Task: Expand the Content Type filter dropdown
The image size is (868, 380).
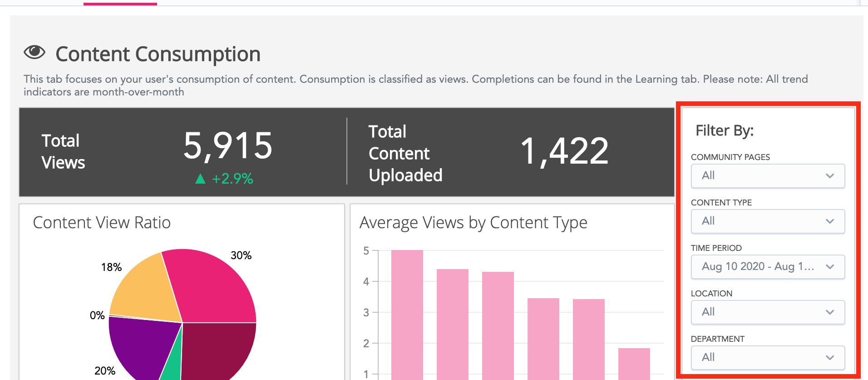Action: [x=767, y=221]
